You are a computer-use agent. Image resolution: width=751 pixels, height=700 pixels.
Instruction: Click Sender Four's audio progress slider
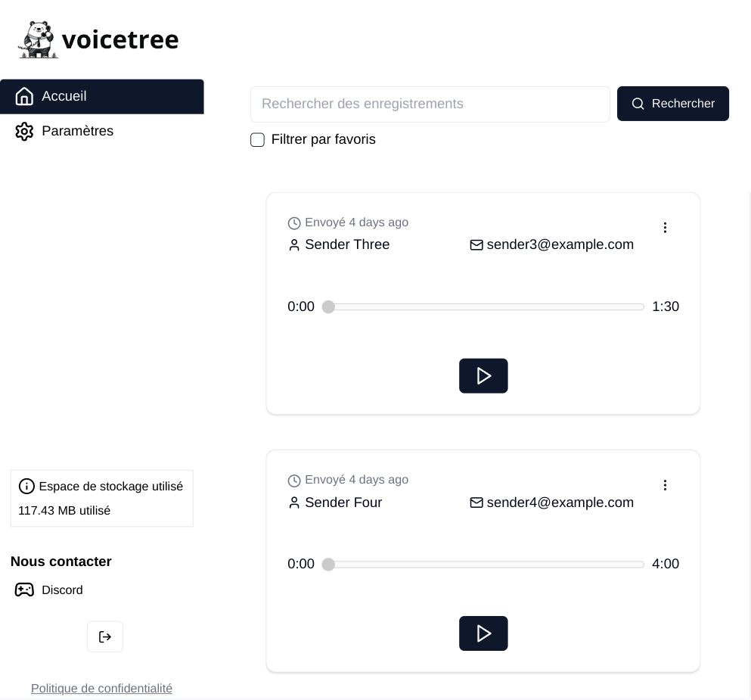[x=484, y=565]
